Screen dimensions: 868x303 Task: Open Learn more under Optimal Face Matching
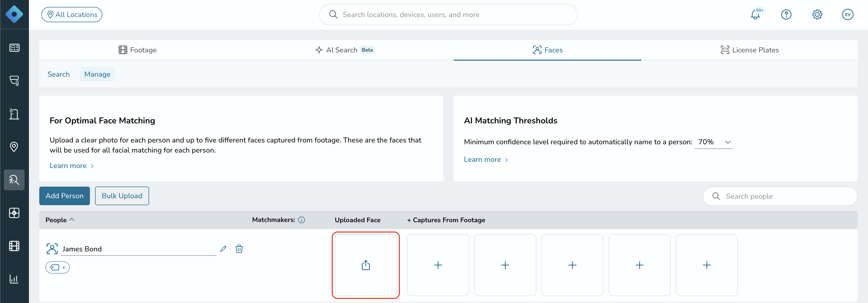tap(72, 166)
